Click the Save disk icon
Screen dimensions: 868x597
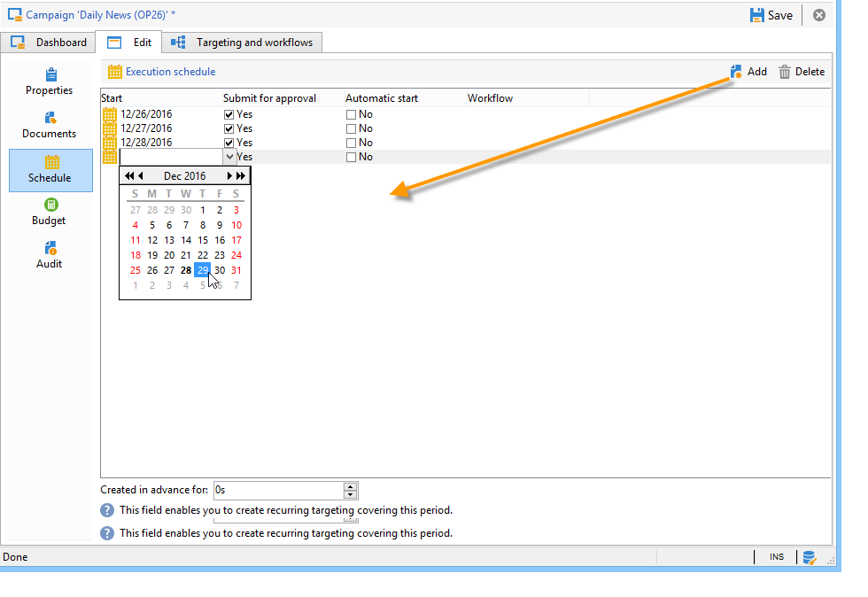coord(756,16)
